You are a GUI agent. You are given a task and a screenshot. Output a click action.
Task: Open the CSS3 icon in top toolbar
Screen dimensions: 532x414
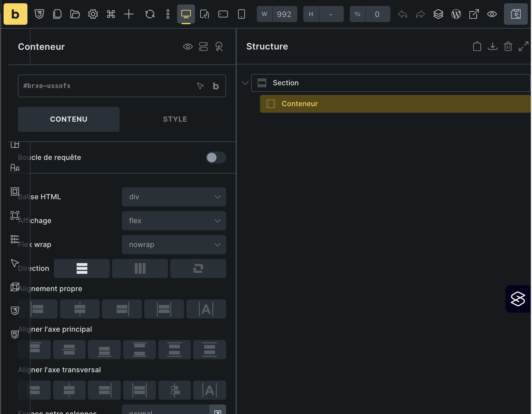tap(39, 14)
